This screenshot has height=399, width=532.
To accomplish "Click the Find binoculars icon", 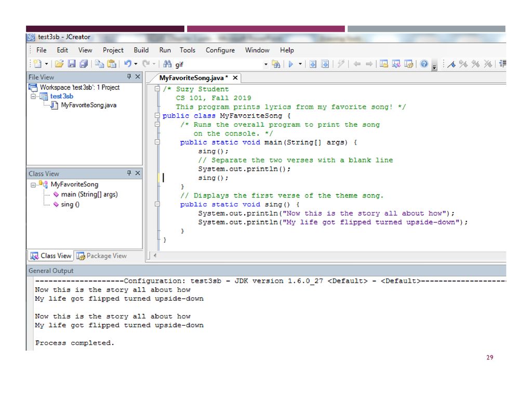I will click(167, 64).
